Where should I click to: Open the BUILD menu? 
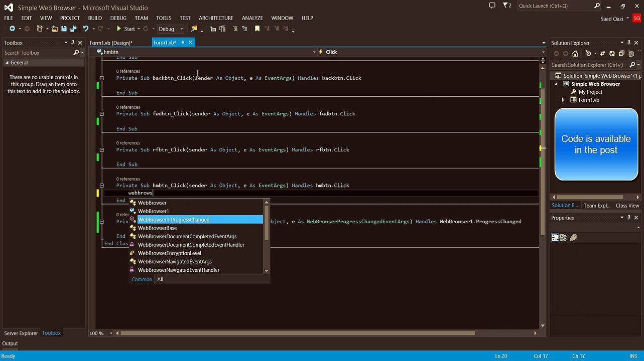tap(95, 18)
